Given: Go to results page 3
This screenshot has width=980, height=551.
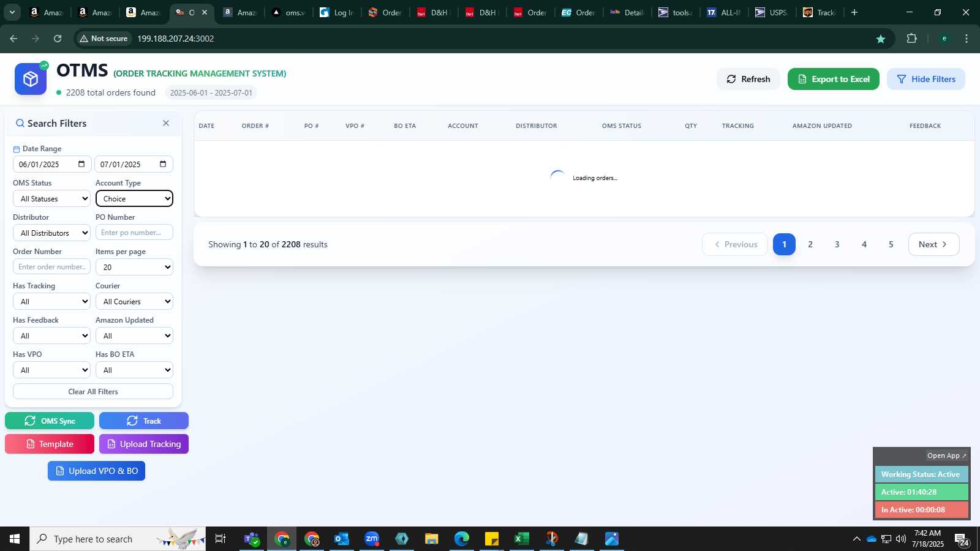Looking at the screenshot, I should 837,244.
